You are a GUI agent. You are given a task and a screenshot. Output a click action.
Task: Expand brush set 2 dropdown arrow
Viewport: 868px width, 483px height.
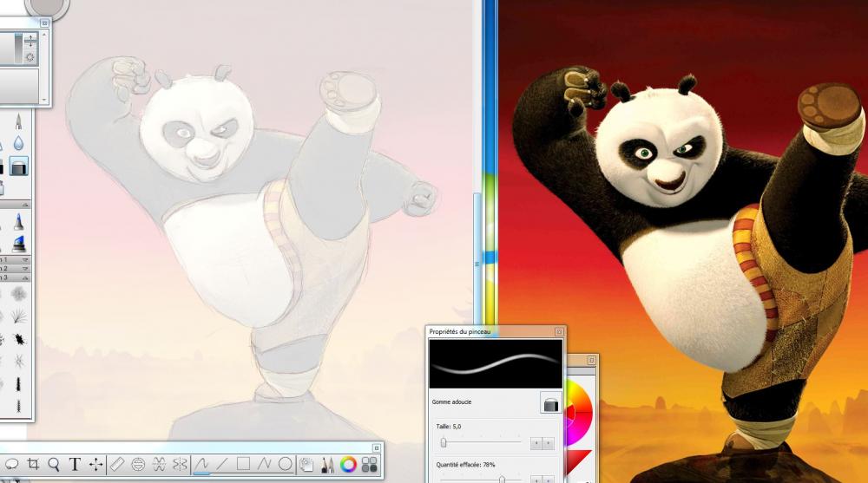tap(25, 268)
